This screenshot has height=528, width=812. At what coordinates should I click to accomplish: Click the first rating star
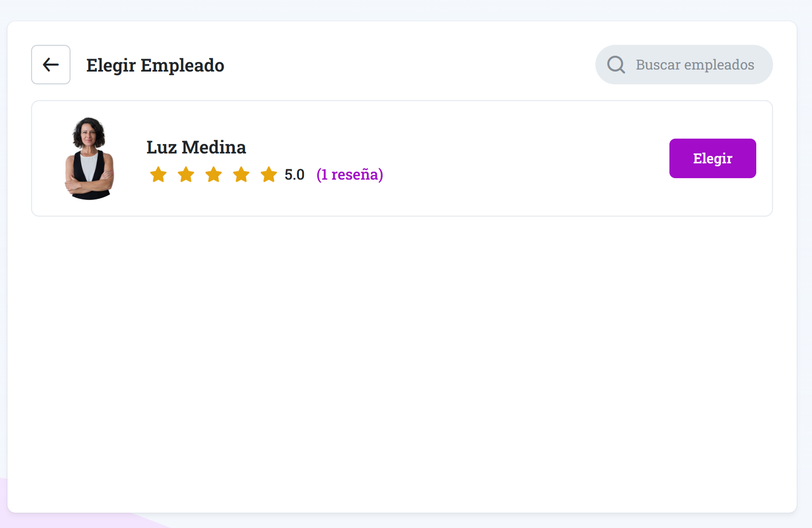(158, 175)
